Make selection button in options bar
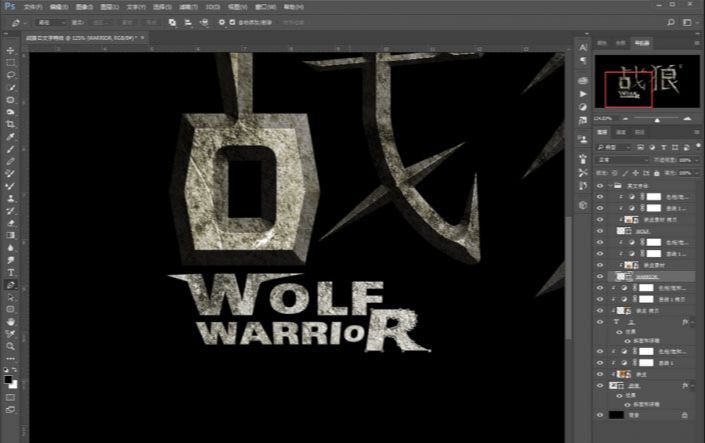Viewport: 705px width, 443px height. 103,22
